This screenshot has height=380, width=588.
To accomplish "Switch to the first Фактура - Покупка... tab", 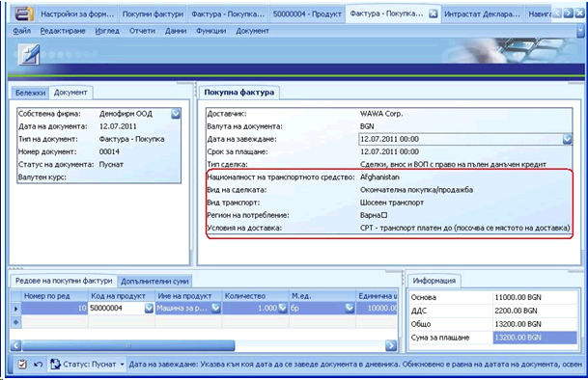I will click(x=228, y=14).
